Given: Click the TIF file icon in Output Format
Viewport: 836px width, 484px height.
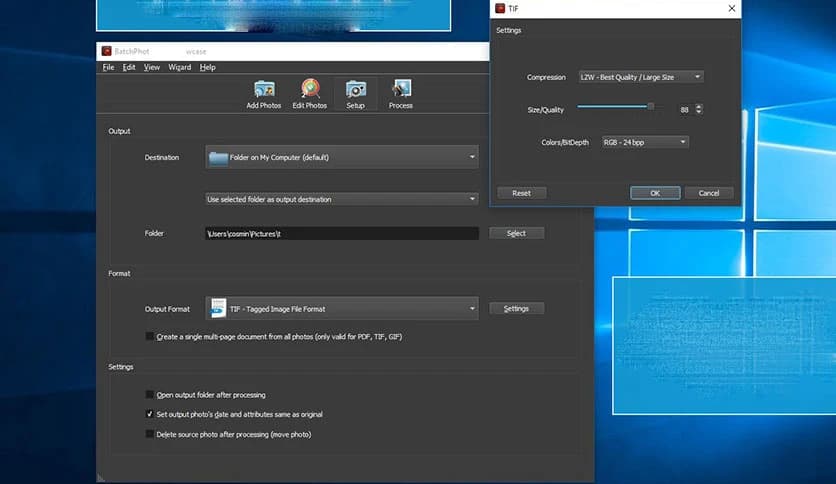Looking at the screenshot, I should [218, 309].
